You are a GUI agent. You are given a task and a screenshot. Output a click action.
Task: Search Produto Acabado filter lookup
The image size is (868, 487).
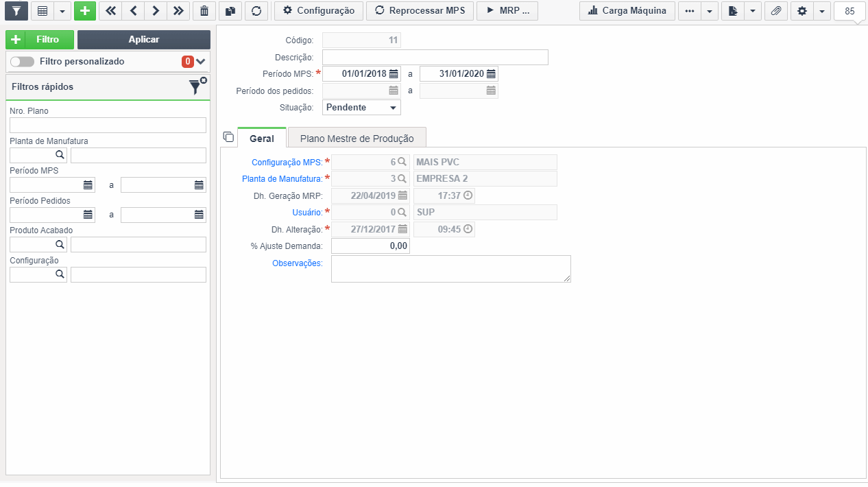point(60,244)
